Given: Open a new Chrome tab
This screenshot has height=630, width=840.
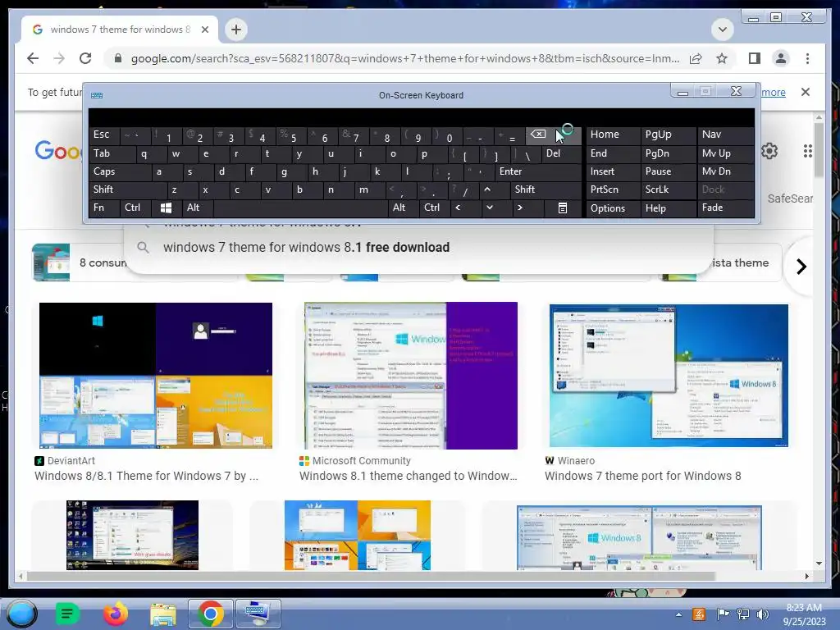Looking at the screenshot, I should [x=236, y=30].
